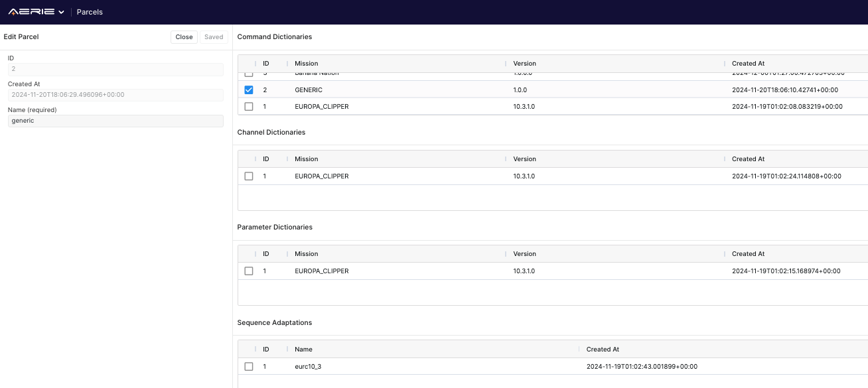The height and width of the screenshot is (388, 868).
Task: Click the Created At field under Edit Parcel
Action: (x=115, y=95)
